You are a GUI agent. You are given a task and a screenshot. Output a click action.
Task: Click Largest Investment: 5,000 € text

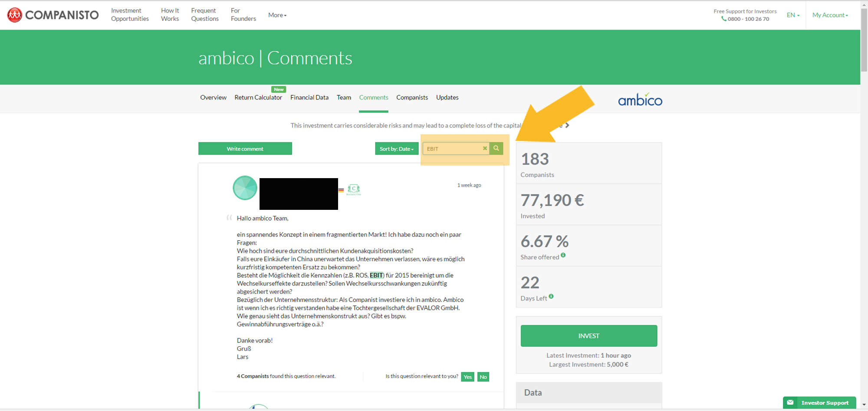pyautogui.click(x=589, y=365)
